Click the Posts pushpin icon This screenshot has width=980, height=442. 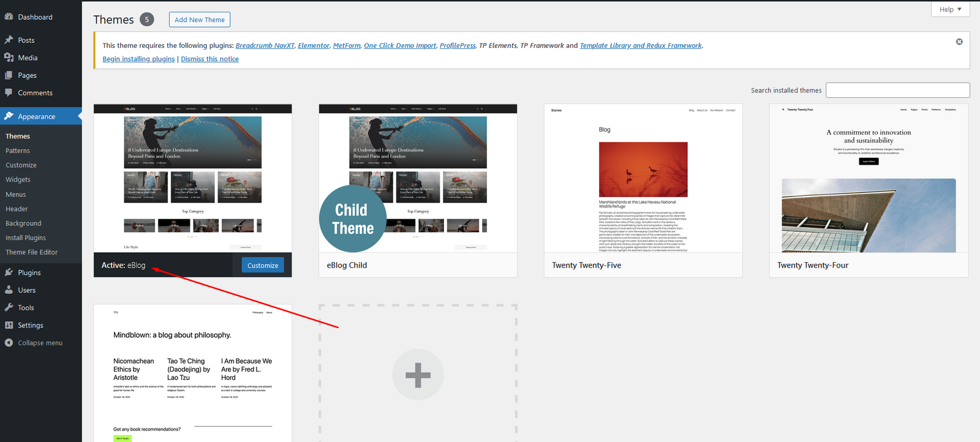(9, 40)
